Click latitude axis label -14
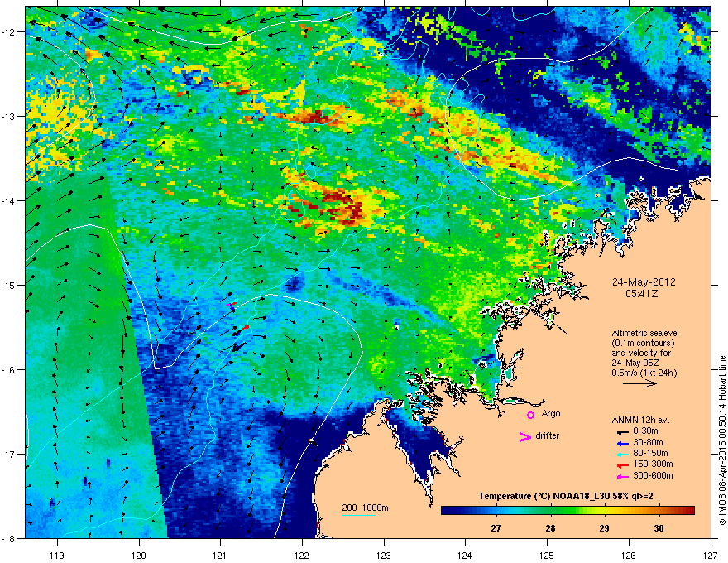728x563 pixels. [8, 200]
